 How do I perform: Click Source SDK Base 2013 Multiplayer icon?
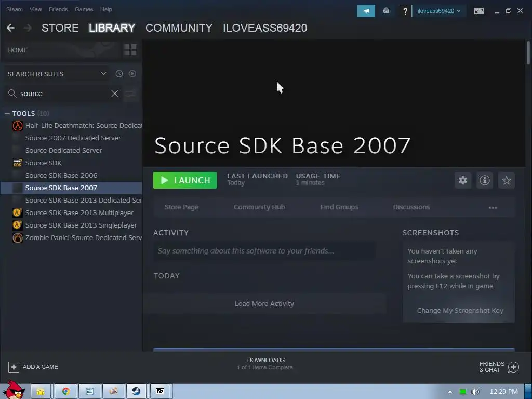tap(17, 212)
